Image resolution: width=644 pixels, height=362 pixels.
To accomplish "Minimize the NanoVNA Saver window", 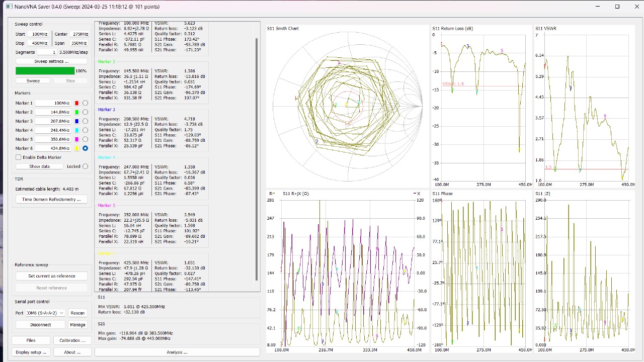I will pyautogui.click(x=598, y=7).
